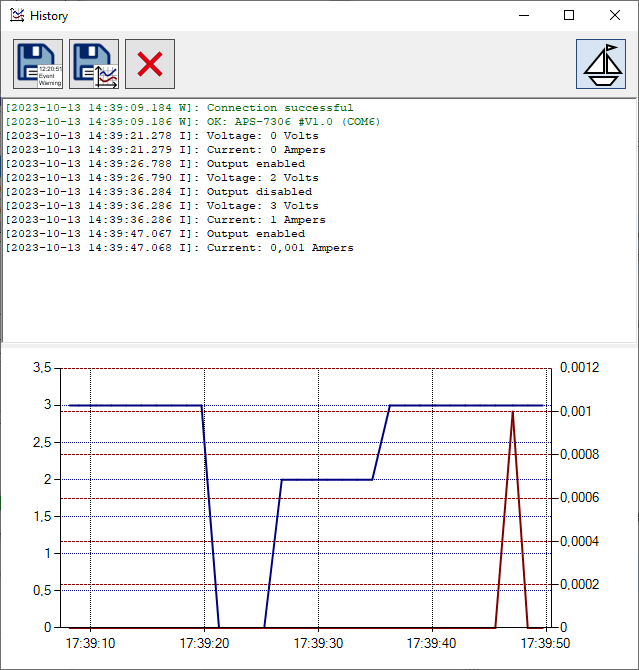Click the 17:39:20 time axis label

point(204,643)
